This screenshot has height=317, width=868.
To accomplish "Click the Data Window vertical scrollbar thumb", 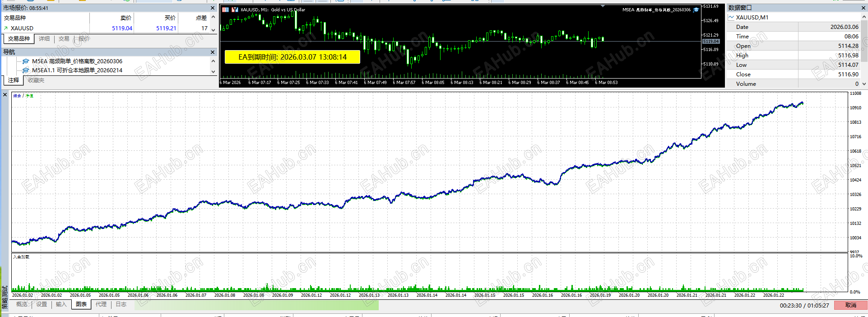I will (x=864, y=41).
